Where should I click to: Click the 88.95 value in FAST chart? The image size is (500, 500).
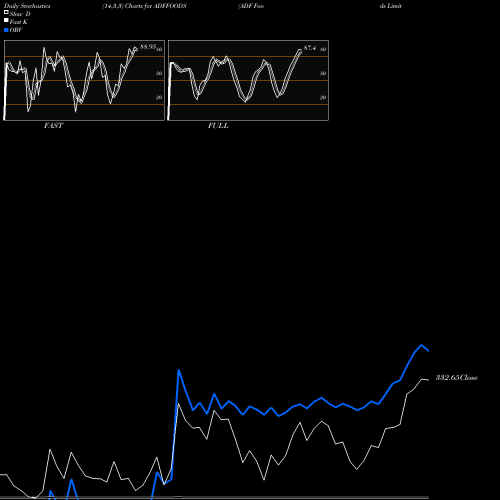point(148,47)
